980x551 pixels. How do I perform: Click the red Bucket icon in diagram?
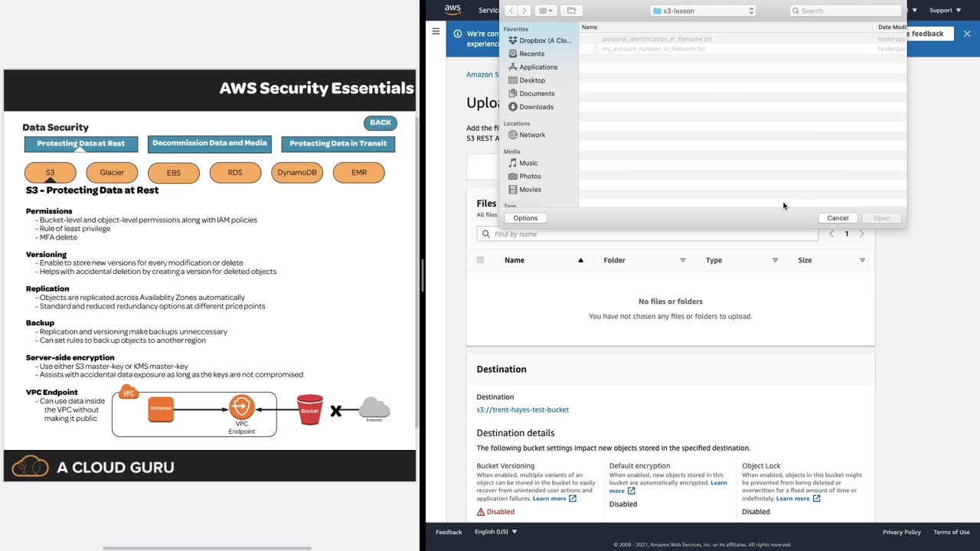310,409
